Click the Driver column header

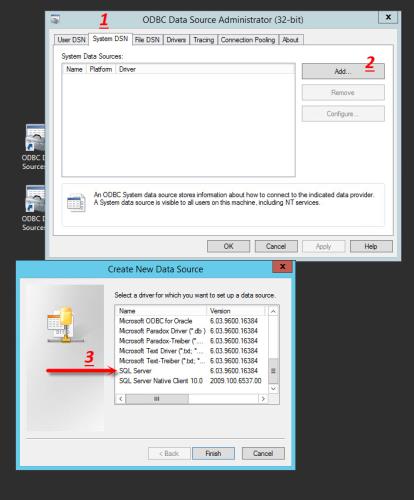127,69
